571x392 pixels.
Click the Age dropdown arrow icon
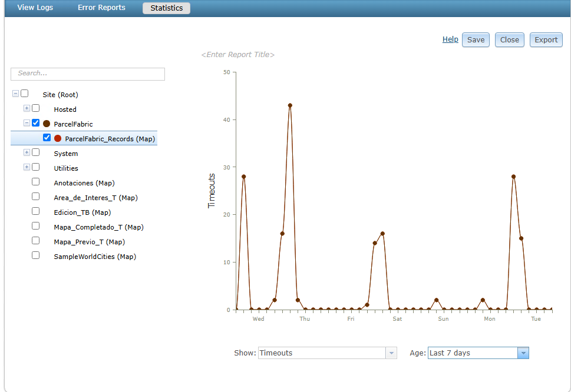523,353
